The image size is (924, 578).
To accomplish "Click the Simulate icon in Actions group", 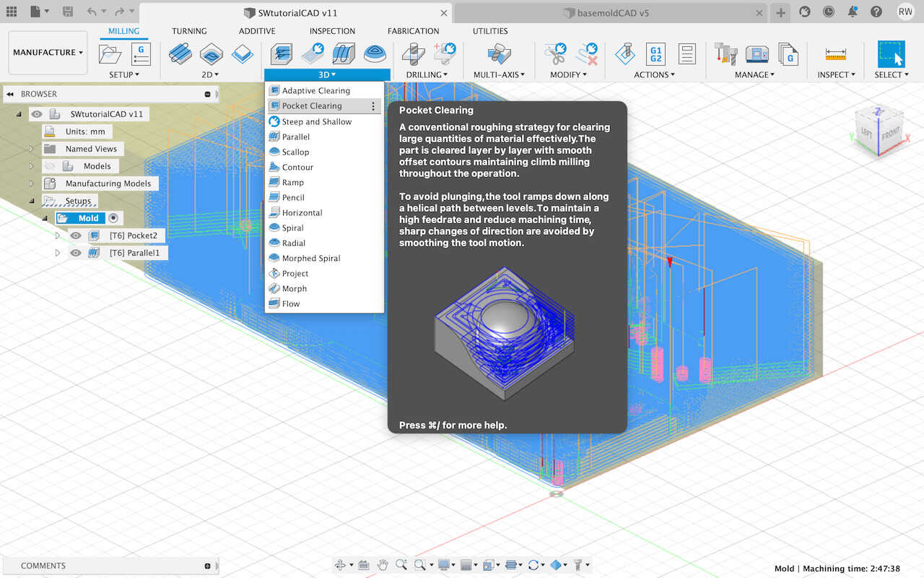I will [x=625, y=53].
